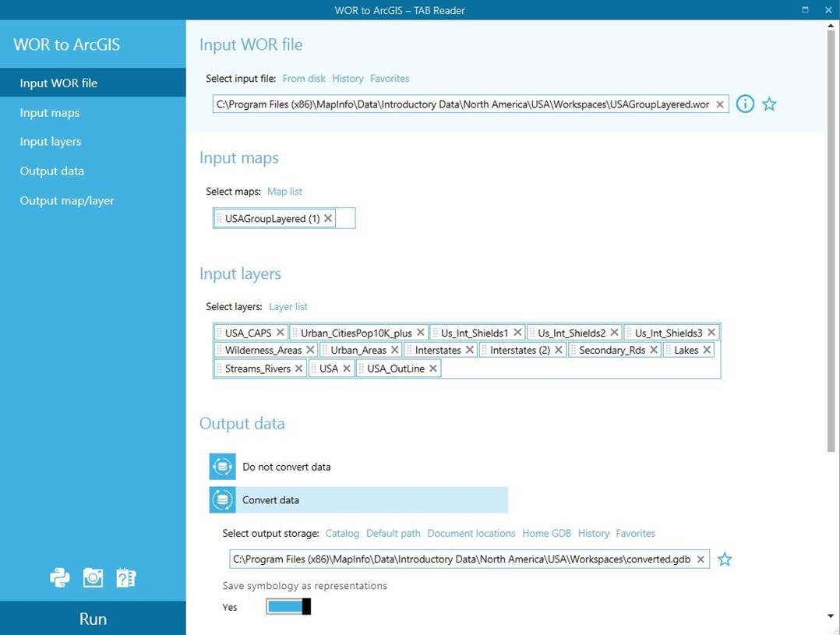Use Default path for output storage
The height and width of the screenshot is (635, 840).
pyautogui.click(x=394, y=533)
